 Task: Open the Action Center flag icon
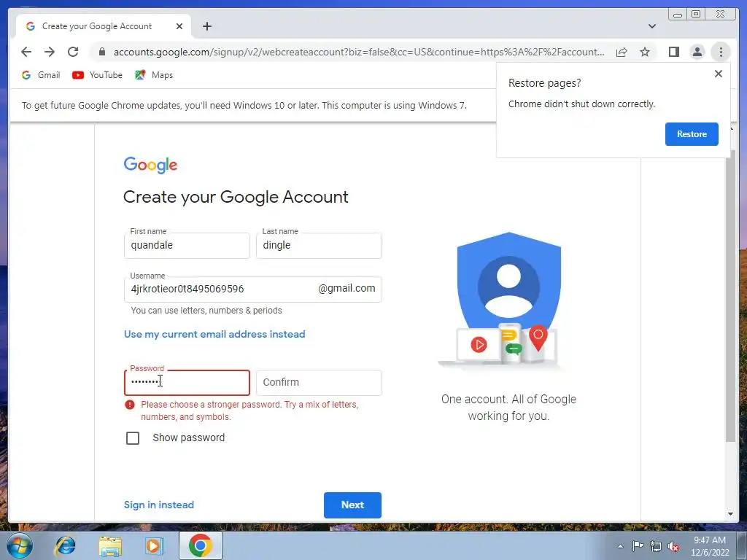[638, 546]
